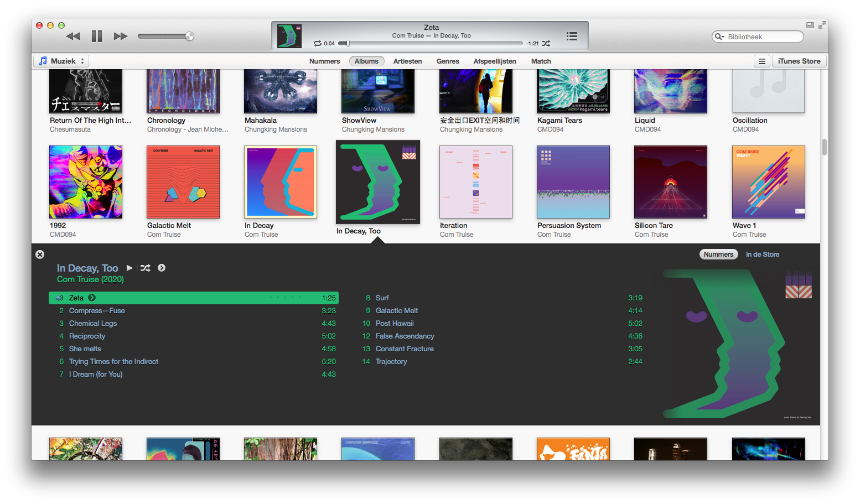Viewport: 860px width, 504px height.
Task: Open the Zeta track options arrow
Action: (x=92, y=298)
